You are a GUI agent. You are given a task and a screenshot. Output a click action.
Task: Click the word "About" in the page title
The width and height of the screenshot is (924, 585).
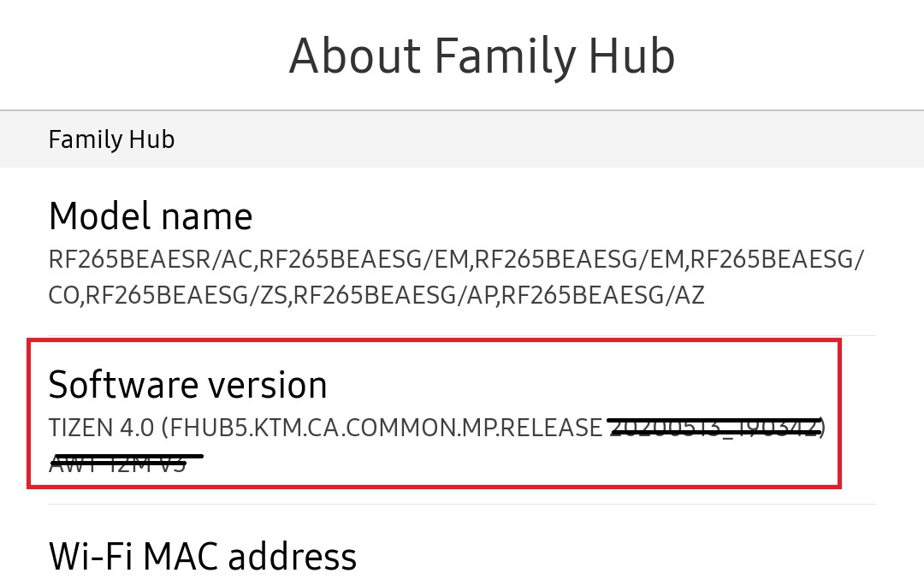(355, 56)
